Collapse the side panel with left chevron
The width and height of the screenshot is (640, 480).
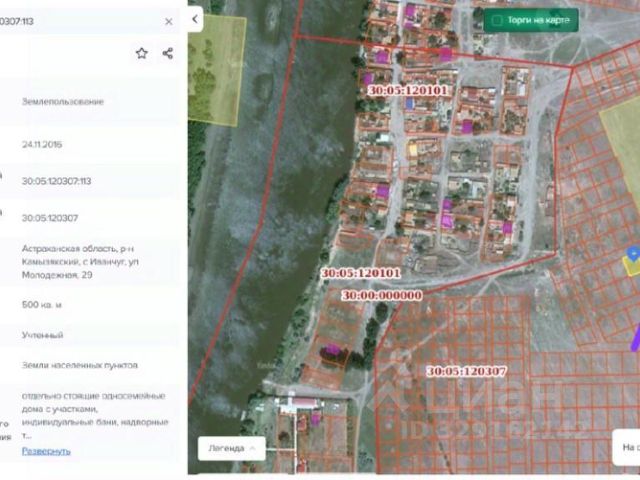point(195,19)
